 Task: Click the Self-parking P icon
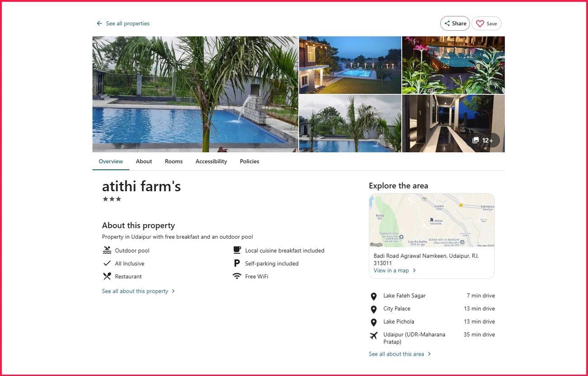click(x=237, y=263)
